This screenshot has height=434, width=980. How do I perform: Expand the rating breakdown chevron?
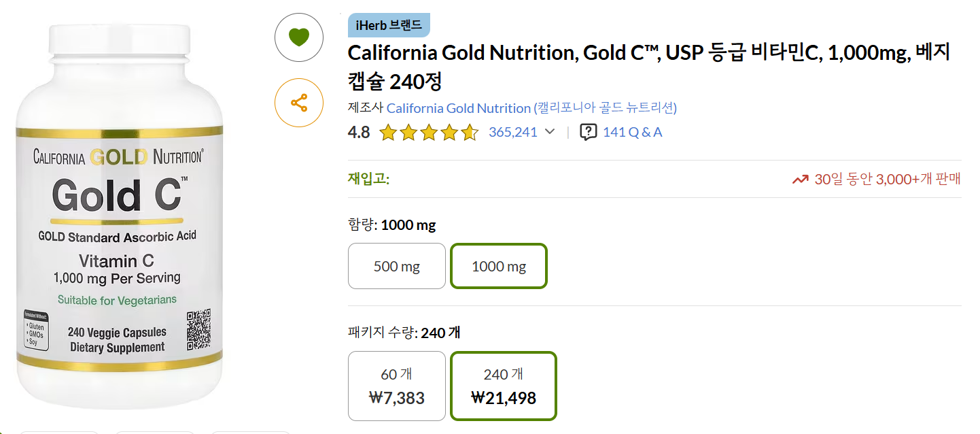[x=550, y=132]
